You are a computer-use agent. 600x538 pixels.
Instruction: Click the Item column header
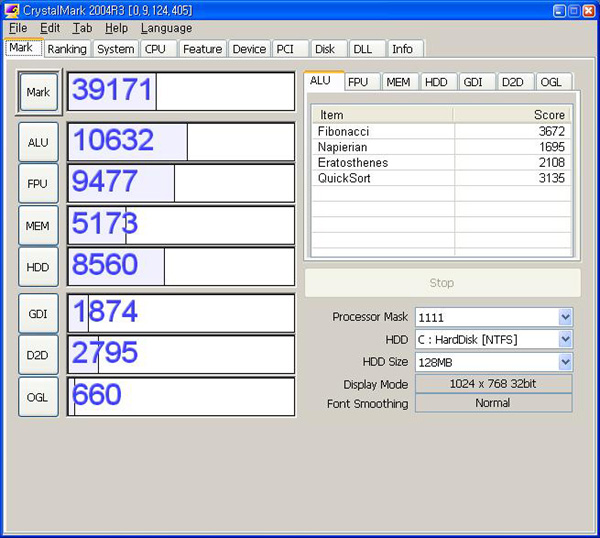pyautogui.click(x=383, y=115)
